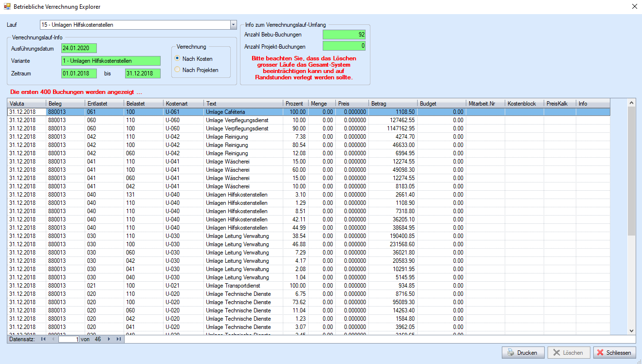Select the 'Nach Kosten' radio button
The image size is (642, 364).
177,58
